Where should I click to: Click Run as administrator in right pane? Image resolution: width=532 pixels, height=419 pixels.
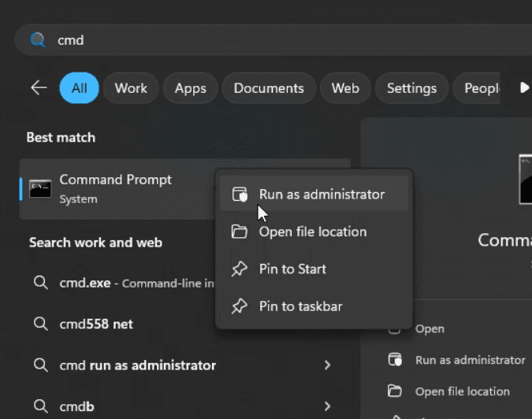[470, 360]
